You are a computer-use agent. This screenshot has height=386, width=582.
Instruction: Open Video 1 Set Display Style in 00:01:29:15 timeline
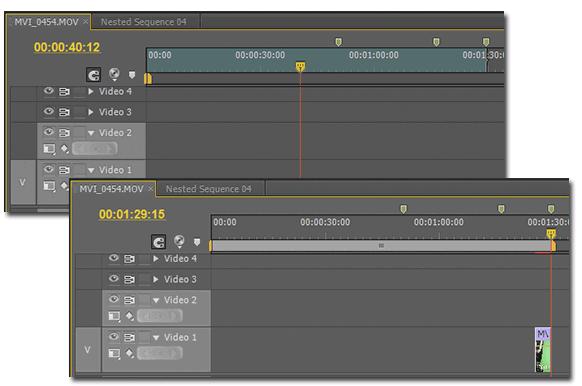[x=114, y=353]
